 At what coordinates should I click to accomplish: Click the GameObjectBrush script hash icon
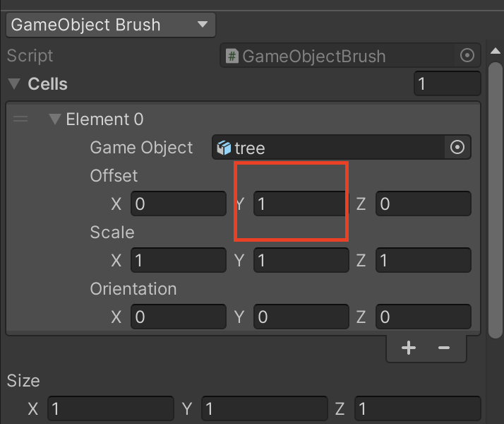(x=232, y=56)
